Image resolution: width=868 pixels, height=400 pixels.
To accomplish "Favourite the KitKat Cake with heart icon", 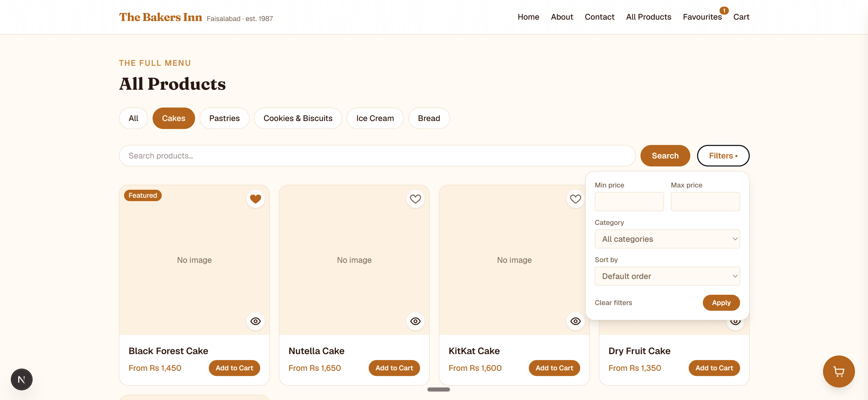I will (x=575, y=199).
